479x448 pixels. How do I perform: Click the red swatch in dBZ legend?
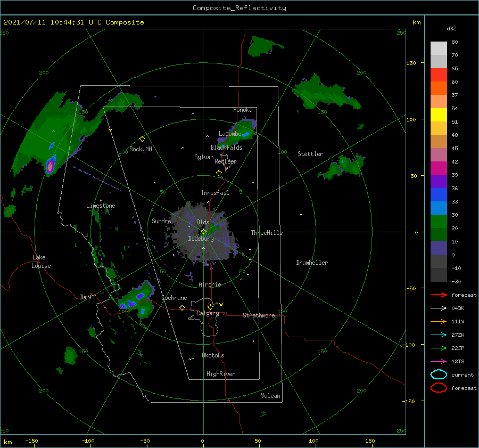pyautogui.click(x=439, y=75)
